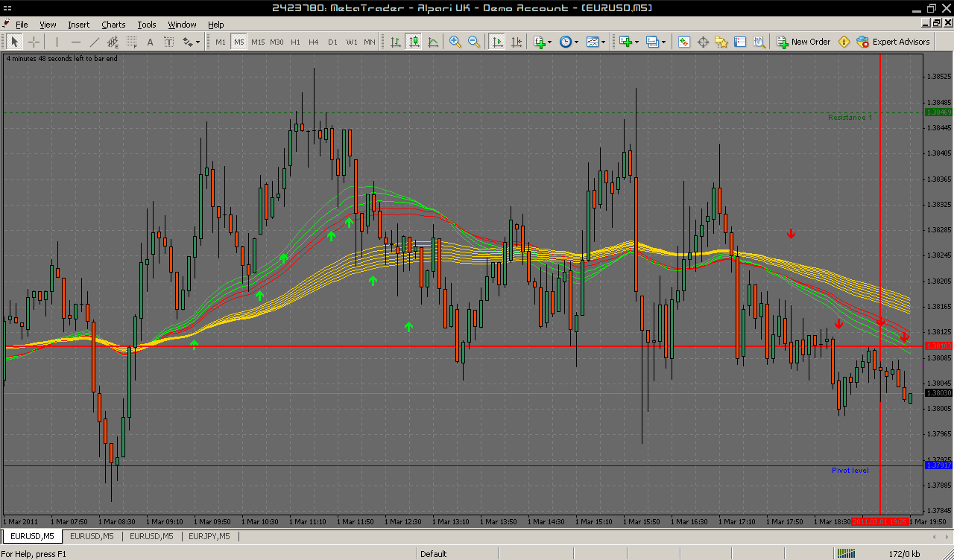The image size is (954, 560).
Task: Open the chart profiles dropdown
Action: click(x=655, y=42)
